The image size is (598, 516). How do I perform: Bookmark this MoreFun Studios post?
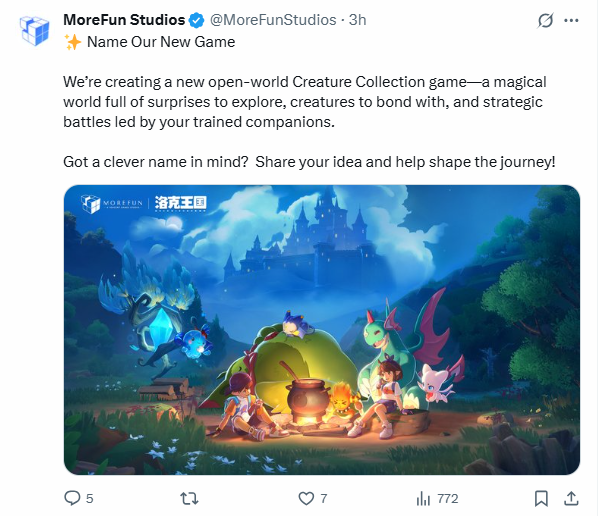(541, 498)
